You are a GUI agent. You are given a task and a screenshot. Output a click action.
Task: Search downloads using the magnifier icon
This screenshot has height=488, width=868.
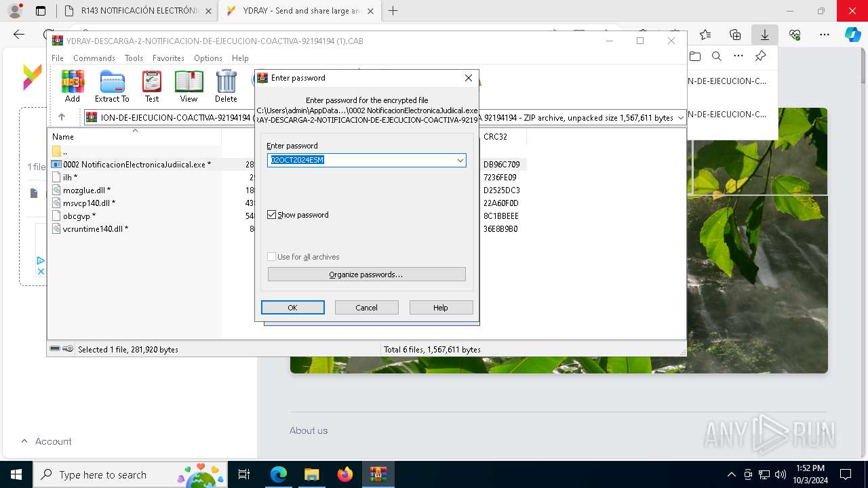tap(716, 56)
